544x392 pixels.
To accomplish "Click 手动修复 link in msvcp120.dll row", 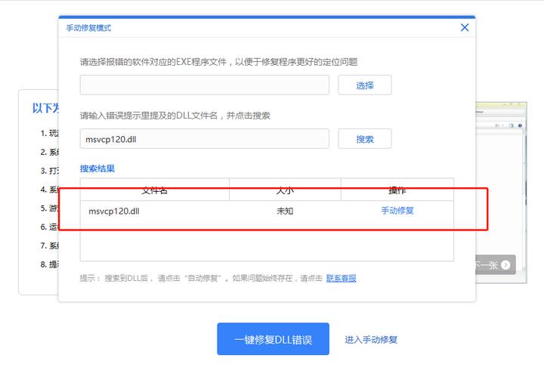I will point(397,211).
